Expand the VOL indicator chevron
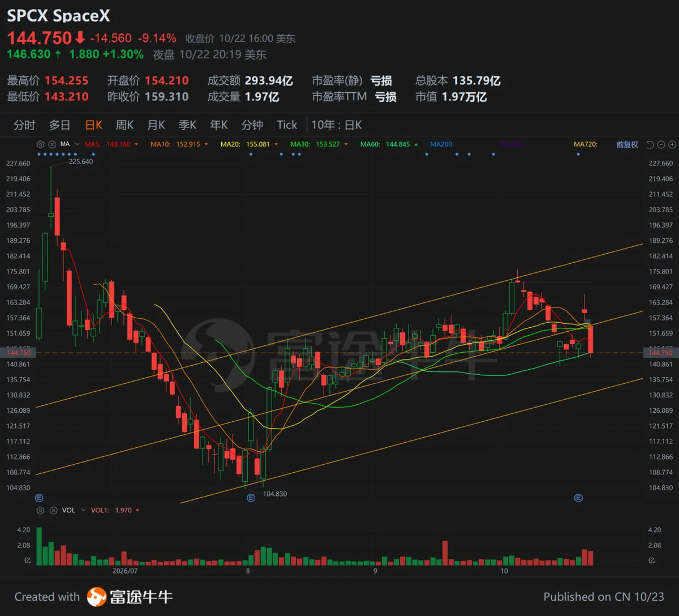Screen dimensions: 679x616 83,510
